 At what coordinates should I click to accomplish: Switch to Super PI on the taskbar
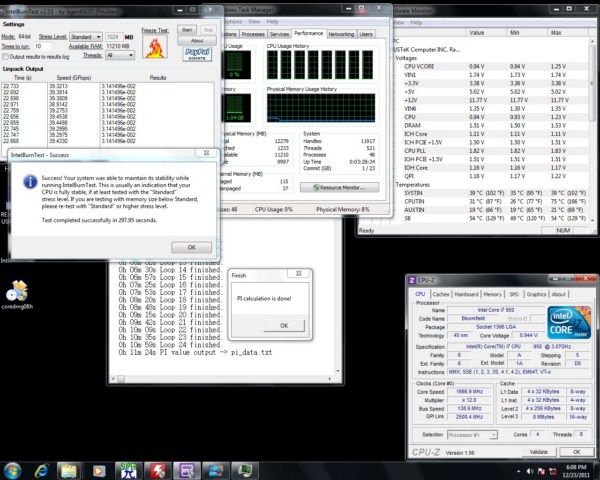(129, 471)
